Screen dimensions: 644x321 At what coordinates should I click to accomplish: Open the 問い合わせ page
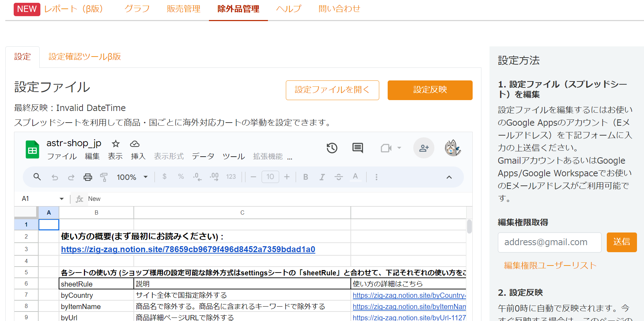[x=340, y=9]
